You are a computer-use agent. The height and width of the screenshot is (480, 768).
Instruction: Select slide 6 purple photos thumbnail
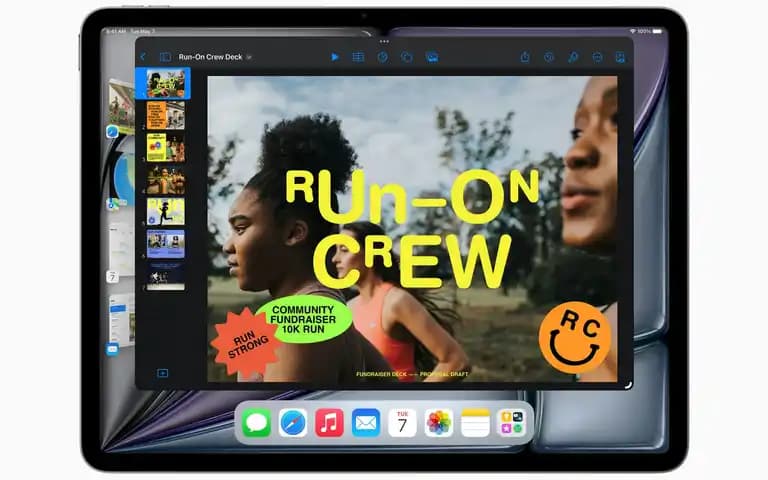point(166,244)
